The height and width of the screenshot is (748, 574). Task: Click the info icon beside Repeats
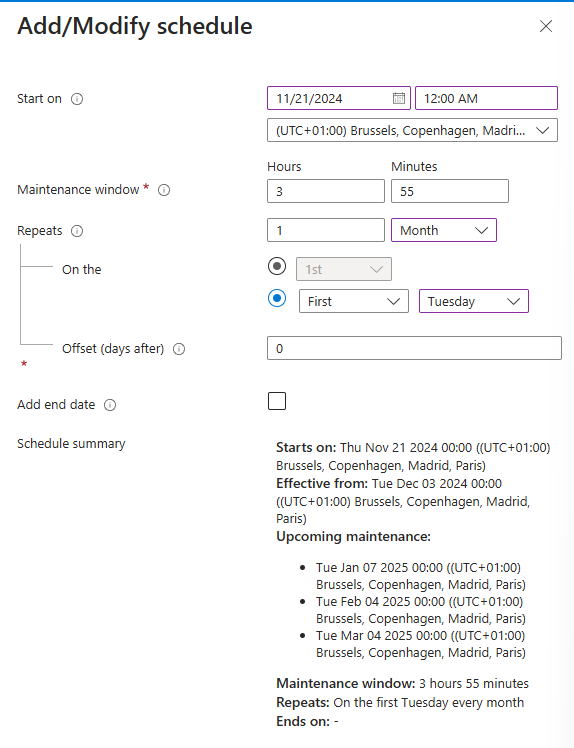77,231
